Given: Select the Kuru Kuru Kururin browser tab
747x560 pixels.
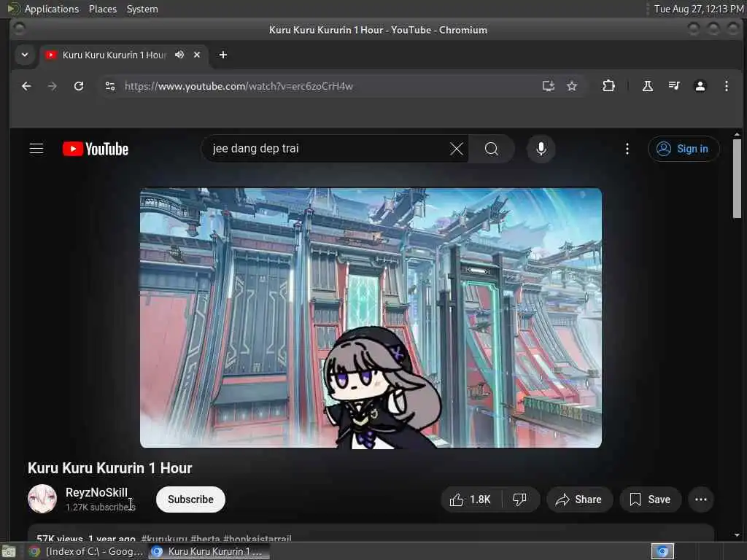Looking at the screenshot, I should 115,55.
